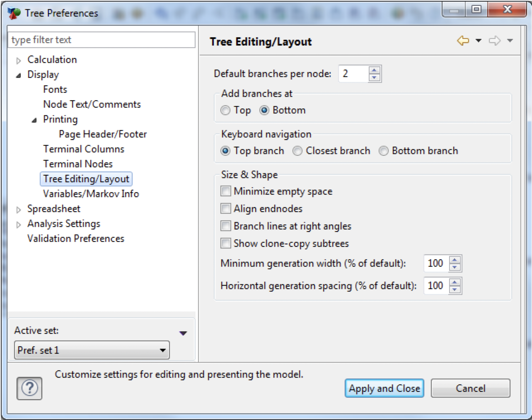This screenshot has height=420, width=532.
Task: Check Branch lines at right angles
Action: 225,226
